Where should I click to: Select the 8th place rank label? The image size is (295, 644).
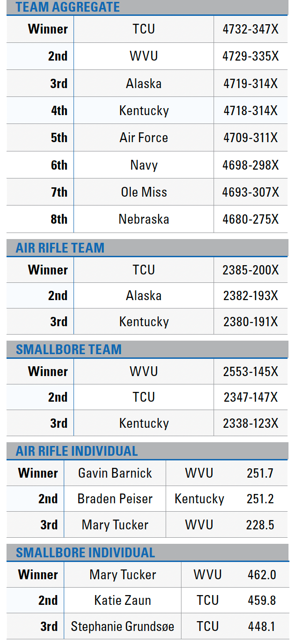pos(59,219)
